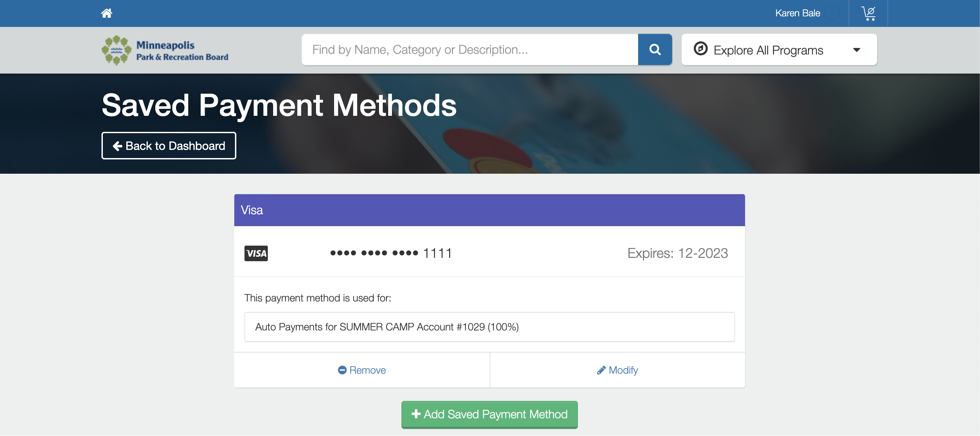
Task: Click the home icon in the top navigation
Action: coord(107,13)
